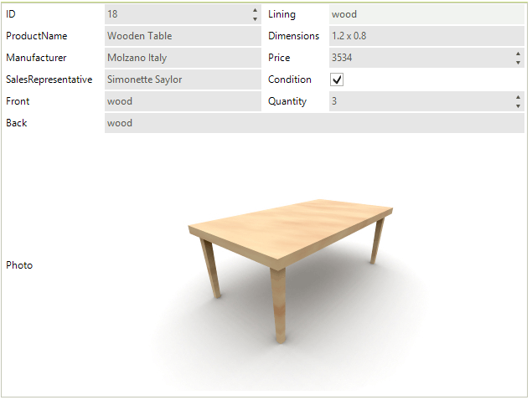The height and width of the screenshot is (400, 532).
Task: Select the wooden table photo
Action: tap(291, 271)
